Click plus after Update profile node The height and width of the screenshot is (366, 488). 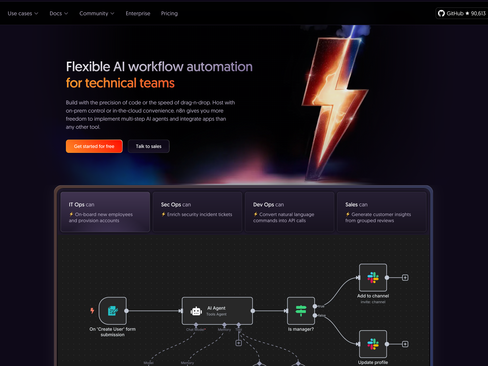tap(405, 344)
